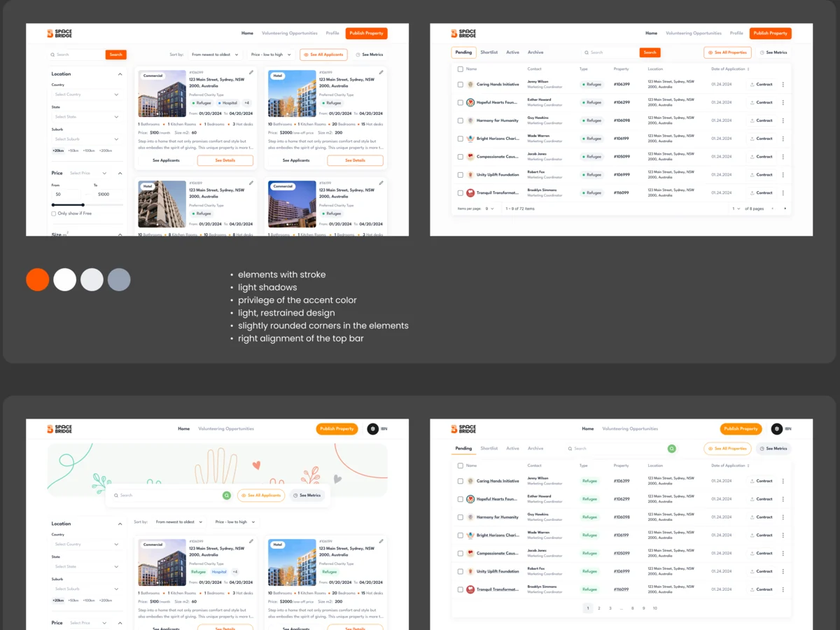Open 'From newest to oldest' sort dropdown, top-left mockup
The height and width of the screenshot is (630, 840).
(215, 55)
